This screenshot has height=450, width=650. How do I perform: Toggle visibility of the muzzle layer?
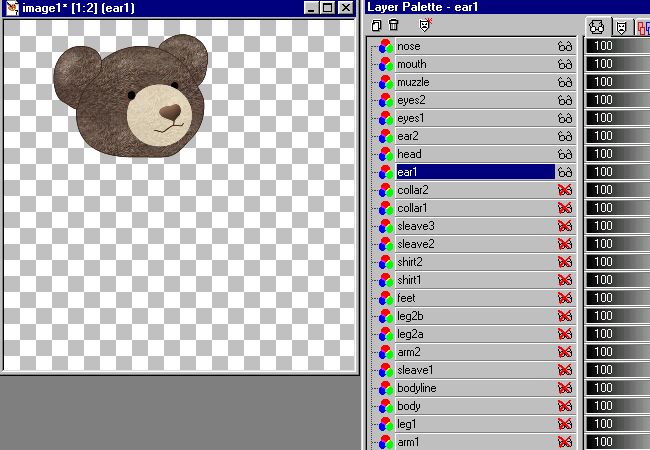point(565,82)
